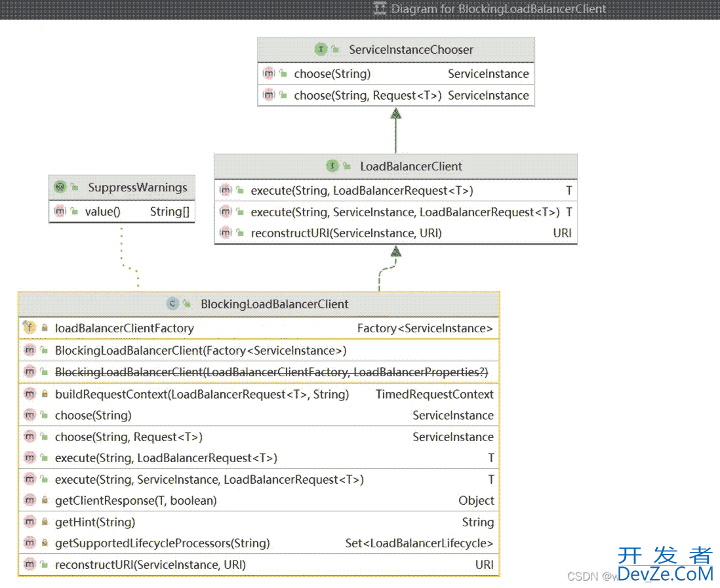Click method icon of three-argument execute in BlockingLoadBalancerClient
Screen dimensions: 720x588
[30, 479]
